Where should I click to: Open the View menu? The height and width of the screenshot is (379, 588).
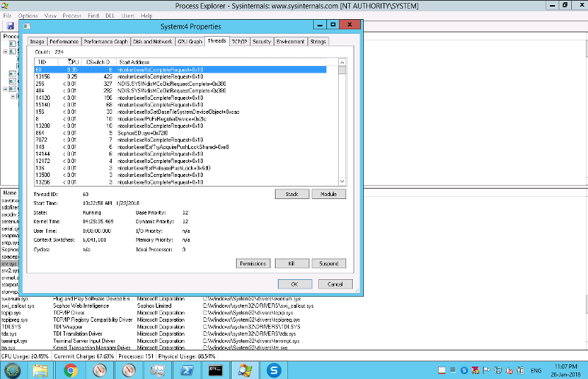(x=50, y=15)
